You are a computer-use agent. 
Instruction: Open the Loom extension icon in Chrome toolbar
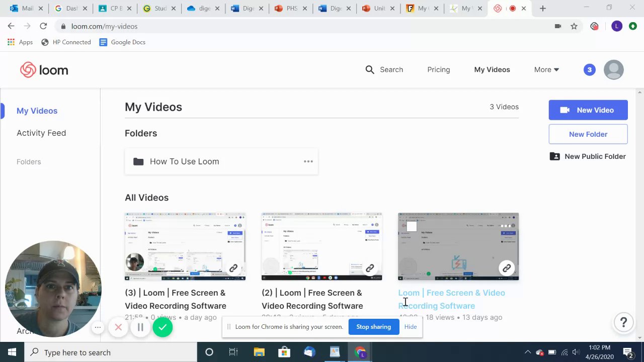595,26
